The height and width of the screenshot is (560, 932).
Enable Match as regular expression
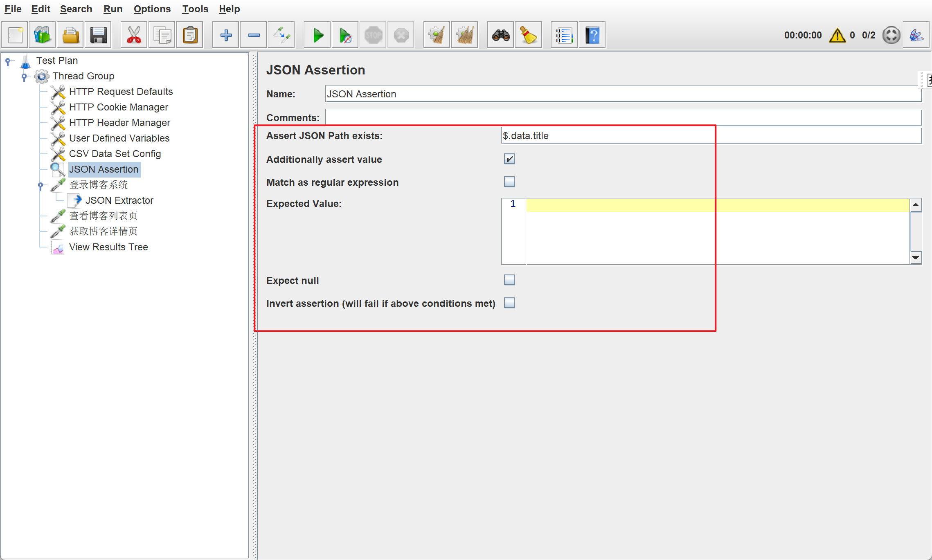[x=509, y=182]
